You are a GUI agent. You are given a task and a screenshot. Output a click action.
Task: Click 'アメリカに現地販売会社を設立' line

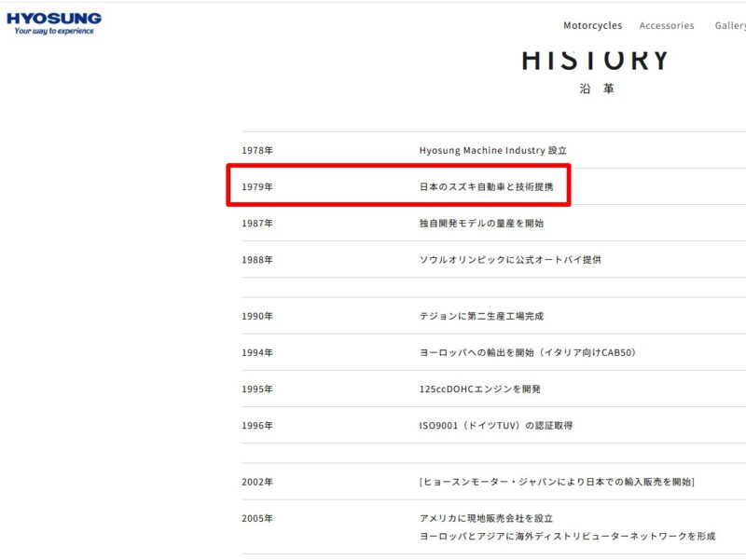pyautogui.click(x=486, y=519)
